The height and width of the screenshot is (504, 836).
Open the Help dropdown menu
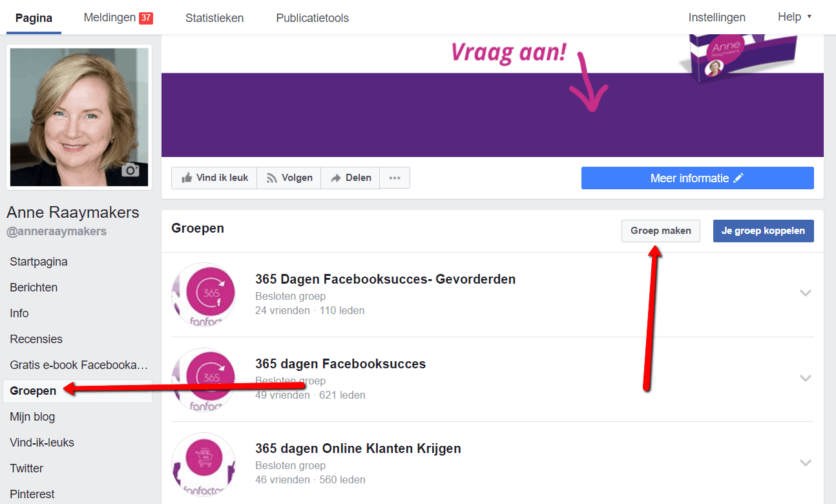pos(794,17)
